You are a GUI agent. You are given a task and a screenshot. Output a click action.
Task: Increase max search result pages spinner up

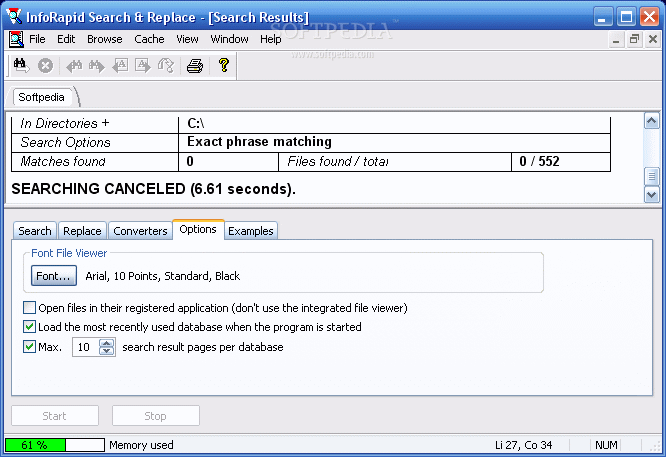tap(107, 343)
